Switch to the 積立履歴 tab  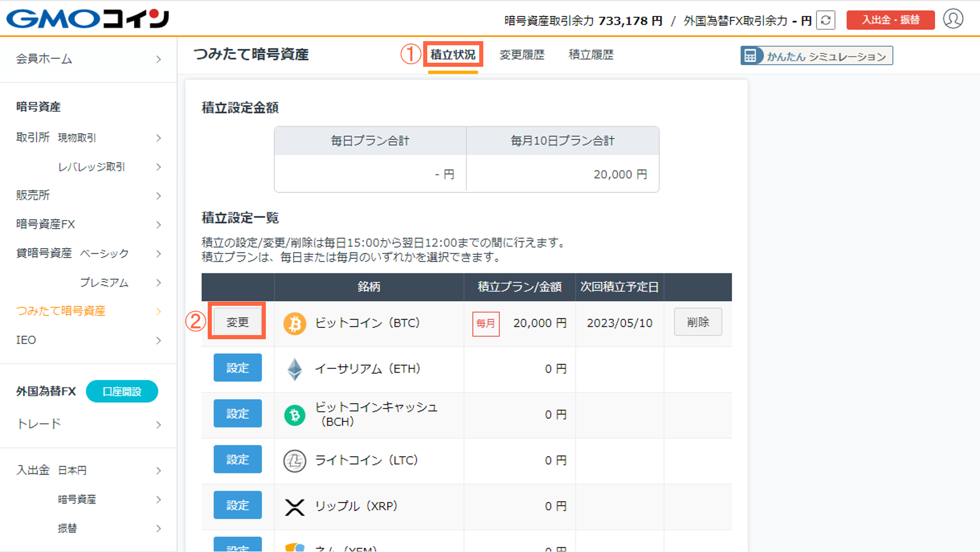[x=590, y=54]
